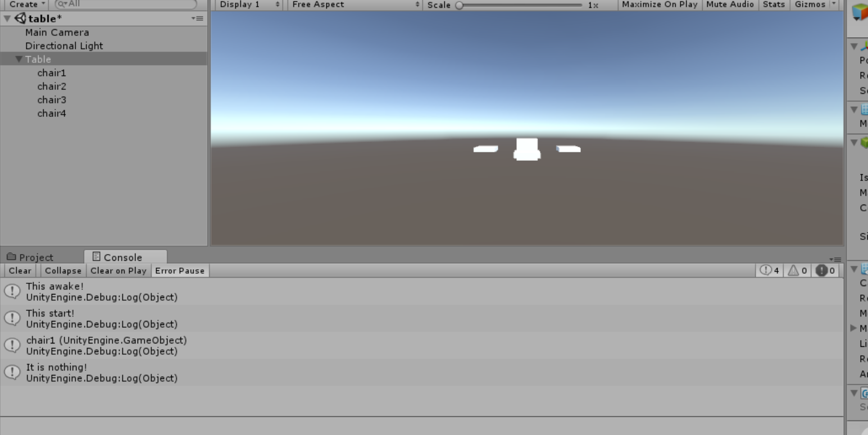The width and height of the screenshot is (868, 435).
Task: Select the "It is nothing!" log entry
Action: (421, 373)
